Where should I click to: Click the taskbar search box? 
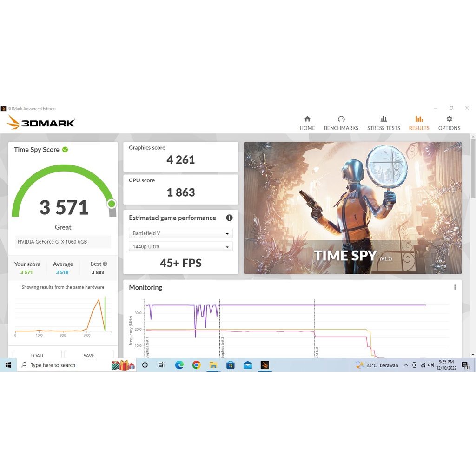coord(77,365)
